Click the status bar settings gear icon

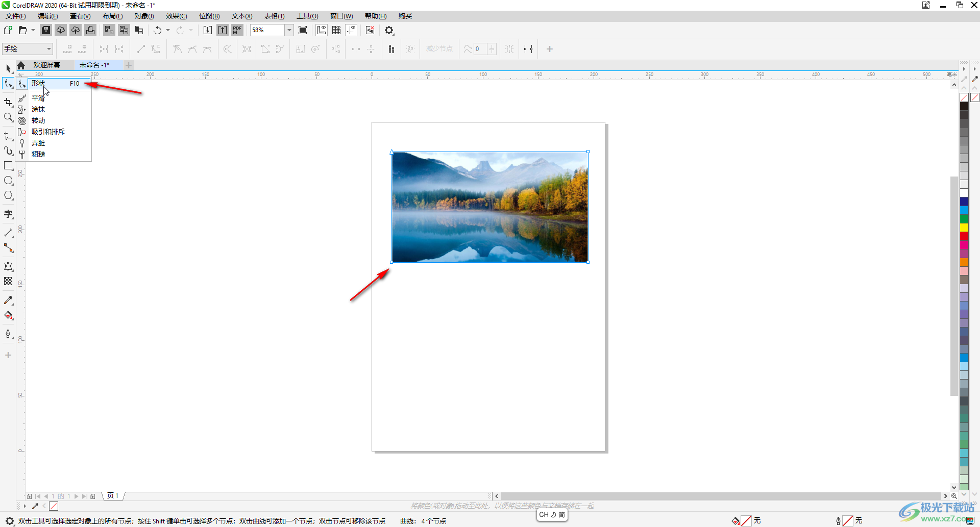click(10, 521)
